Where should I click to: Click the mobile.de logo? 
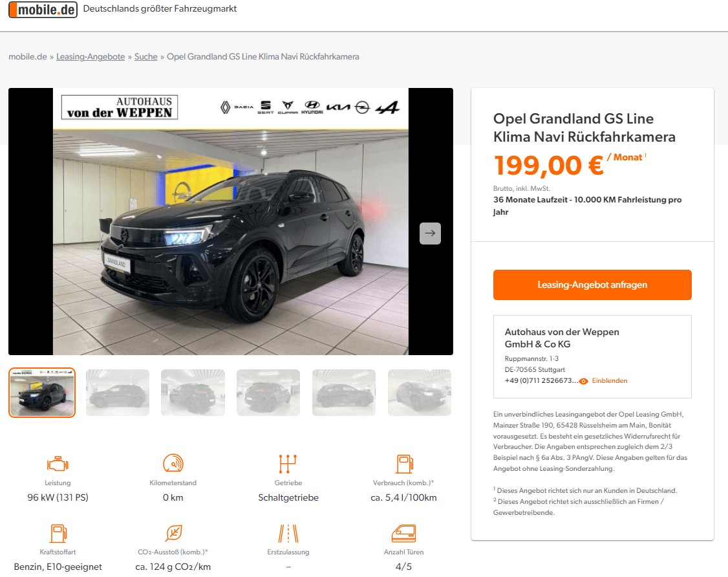click(43, 9)
